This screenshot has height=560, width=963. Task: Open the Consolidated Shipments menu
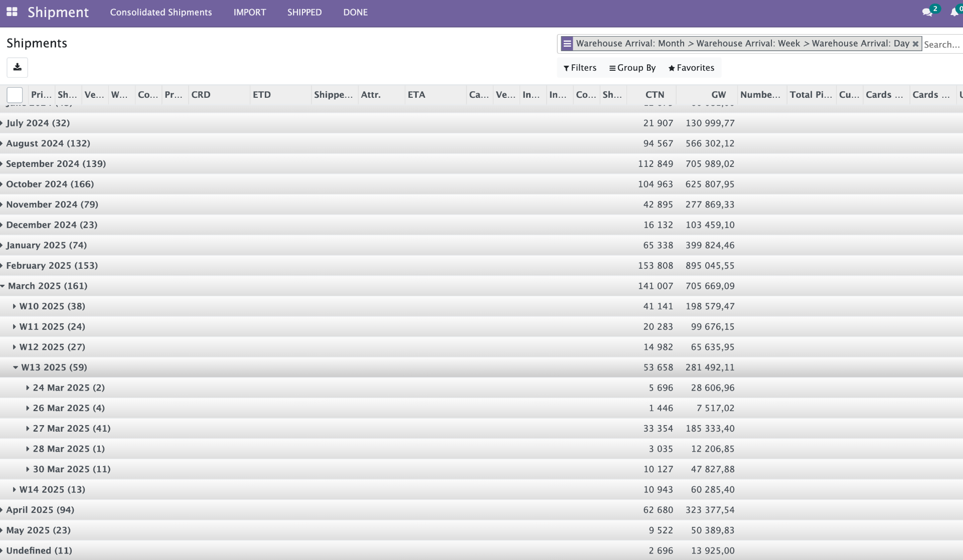[x=160, y=13]
